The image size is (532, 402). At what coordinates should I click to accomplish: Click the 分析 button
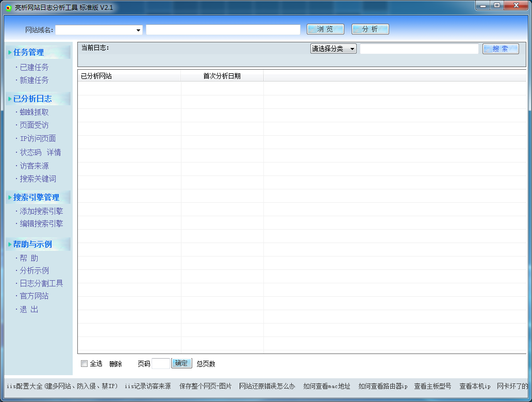click(x=370, y=29)
